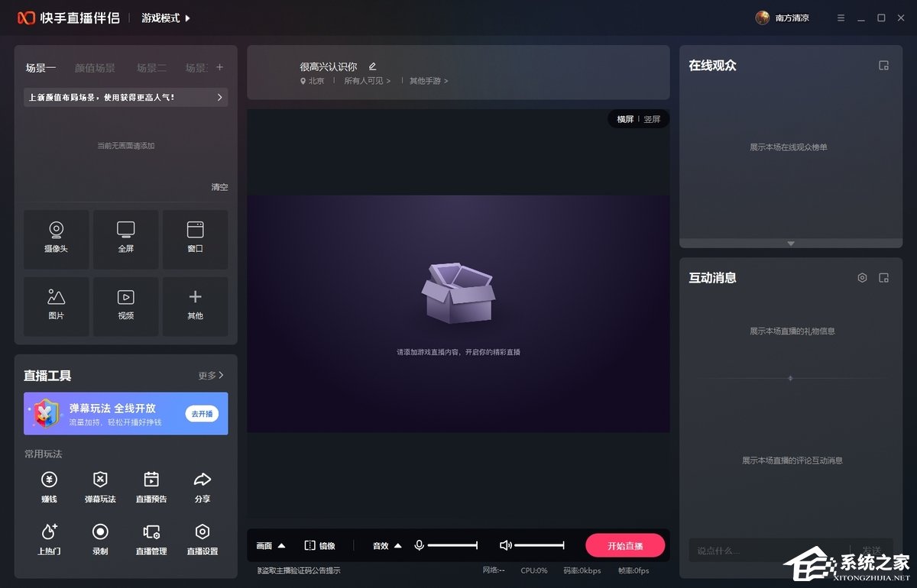Adjust the microphone volume slider
The width and height of the screenshot is (917, 588).
(x=452, y=545)
